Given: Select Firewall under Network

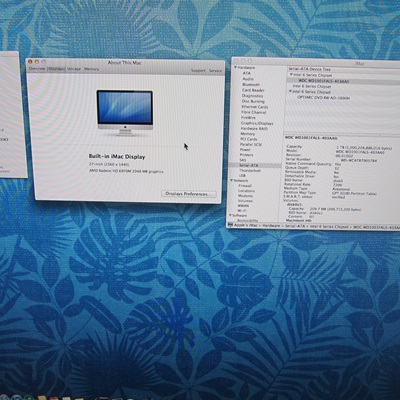Looking at the screenshot, I should pyautogui.click(x=245, y=186).
